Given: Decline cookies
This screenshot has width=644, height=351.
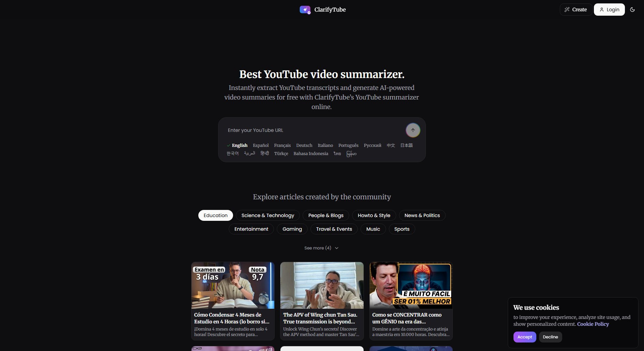Looking at the screenshot, I should tap(550, 337).
